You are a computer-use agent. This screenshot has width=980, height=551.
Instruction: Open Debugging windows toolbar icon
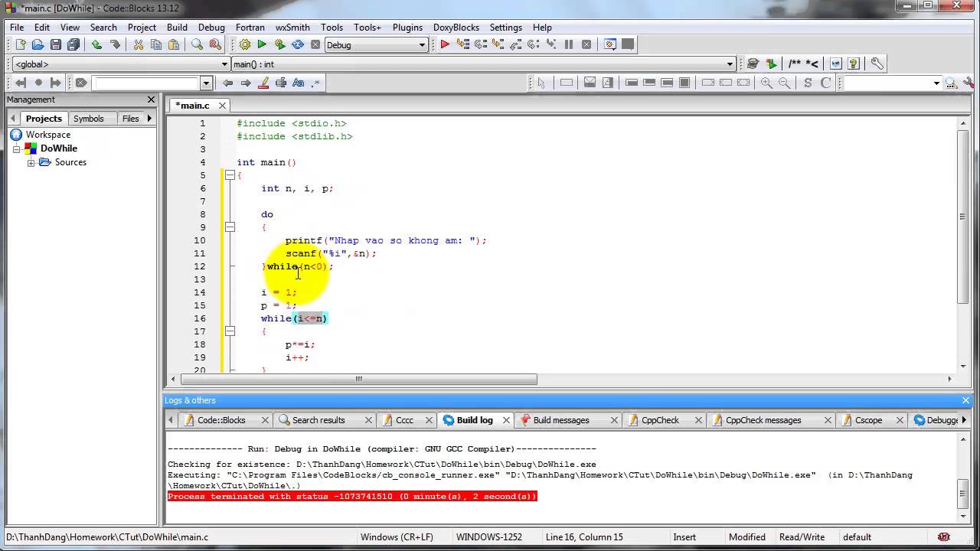pyautogui.click(x=610, y=44)
